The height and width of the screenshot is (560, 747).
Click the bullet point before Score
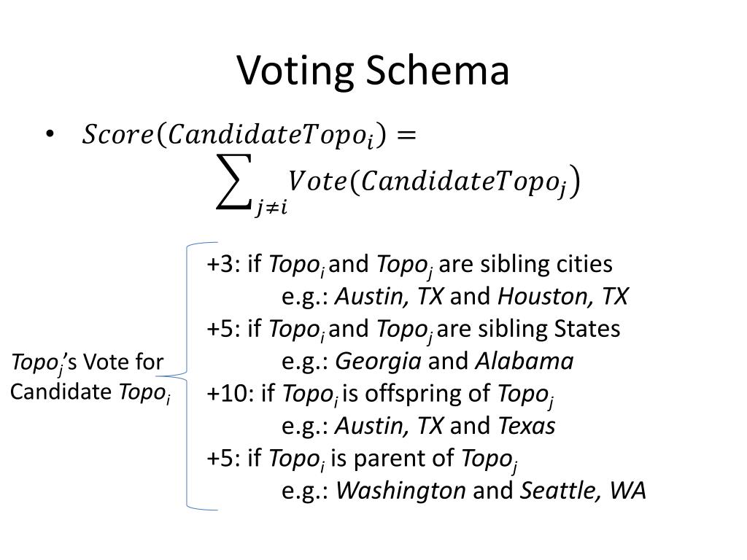[x=50, y=134]
